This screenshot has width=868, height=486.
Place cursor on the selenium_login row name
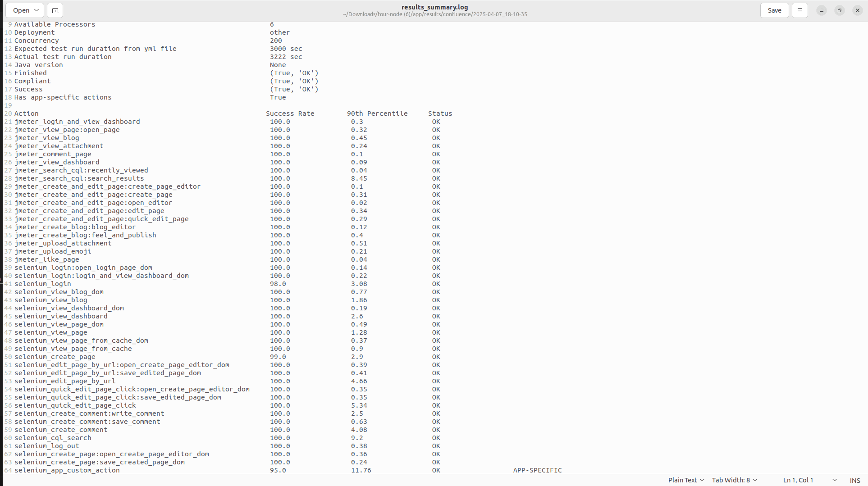43,284
